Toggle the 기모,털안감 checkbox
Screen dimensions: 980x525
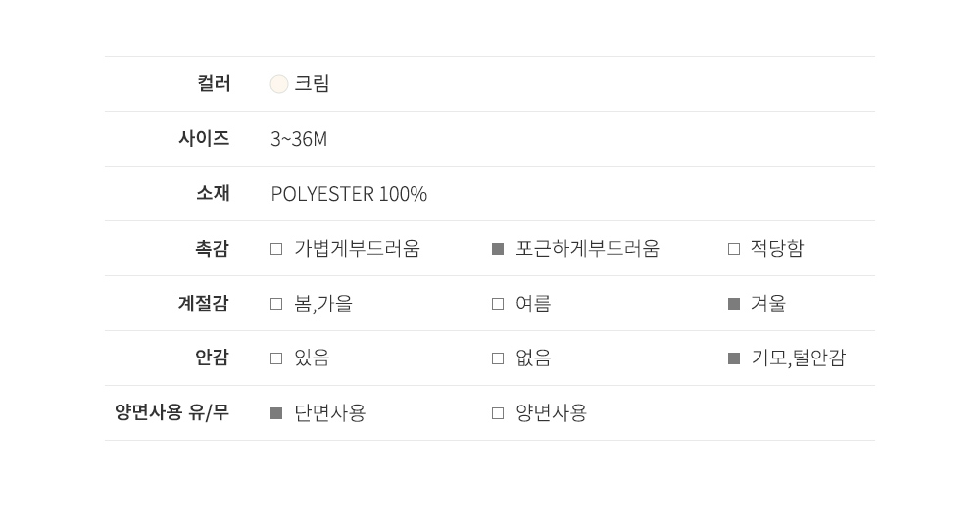734,358
